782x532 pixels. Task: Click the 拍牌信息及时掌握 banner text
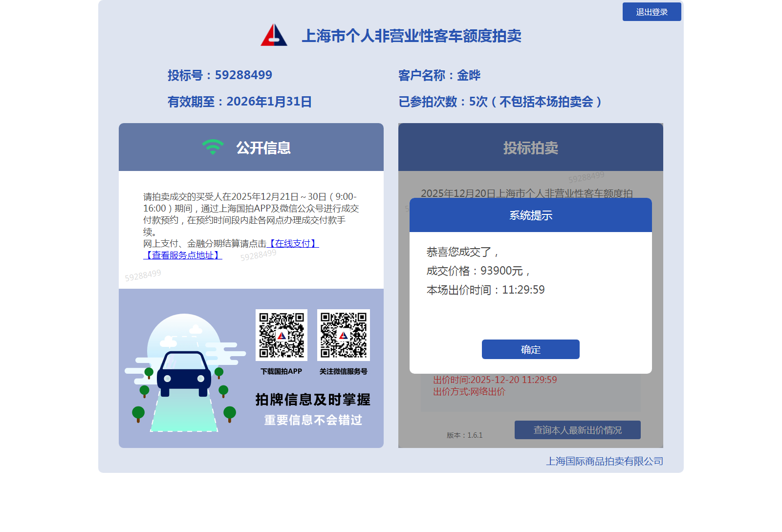[312, 400]
